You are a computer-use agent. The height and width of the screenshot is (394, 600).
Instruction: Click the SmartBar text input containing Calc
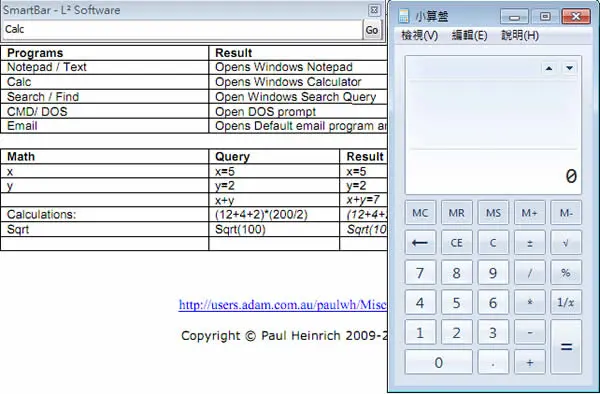click(183, 29)
